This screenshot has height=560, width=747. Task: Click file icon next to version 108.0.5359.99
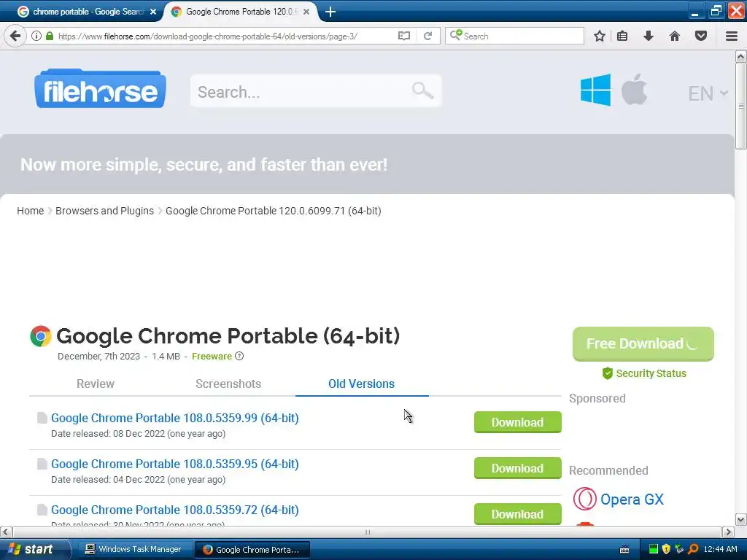click(42, 418)
